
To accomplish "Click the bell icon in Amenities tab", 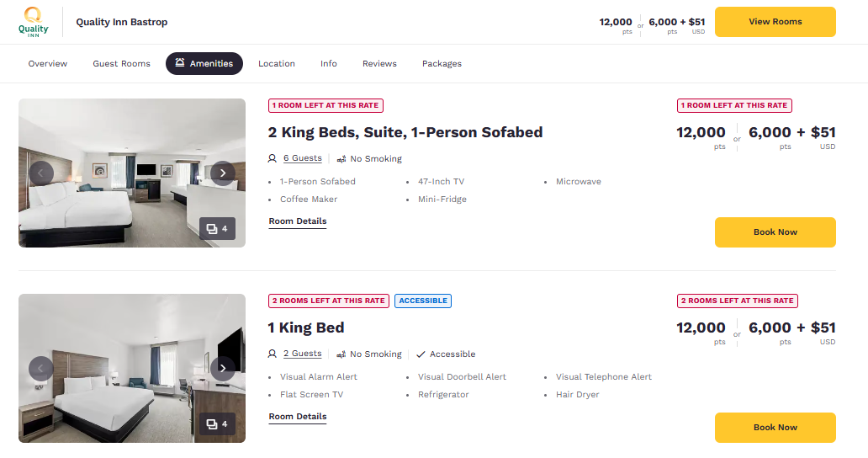I will click(x=180, y=62).
